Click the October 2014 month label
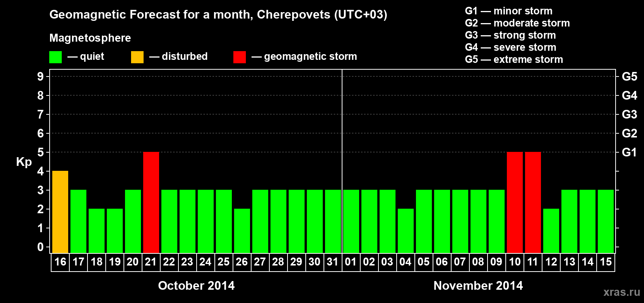The width and height of the screenshot is (644, 303). coord(196,286)
